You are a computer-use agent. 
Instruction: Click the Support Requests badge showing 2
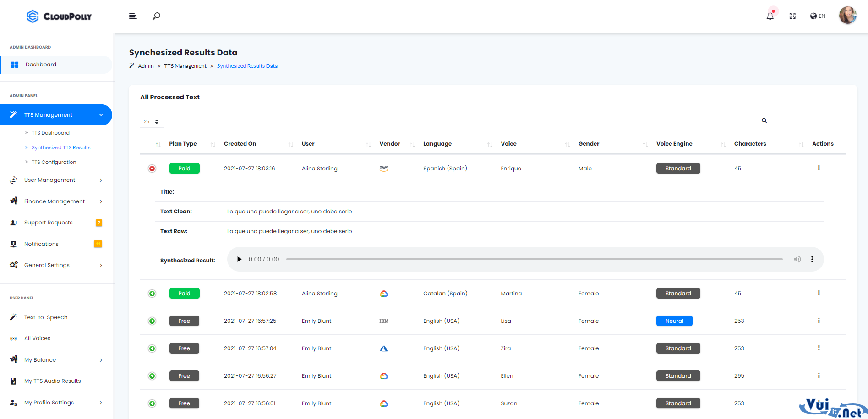pyautogui.click(x=99, y=223)
